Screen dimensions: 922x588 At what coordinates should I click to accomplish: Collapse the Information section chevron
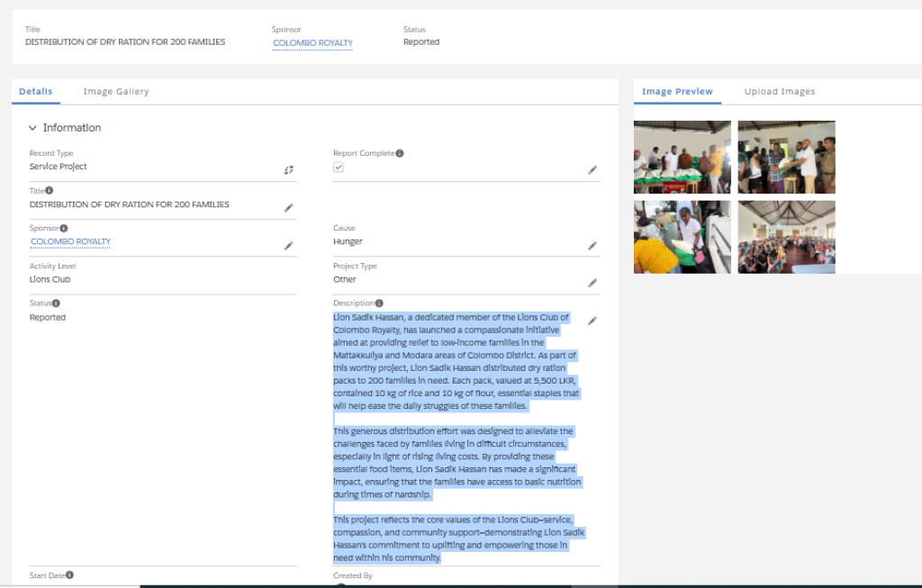tap(33, 128)
